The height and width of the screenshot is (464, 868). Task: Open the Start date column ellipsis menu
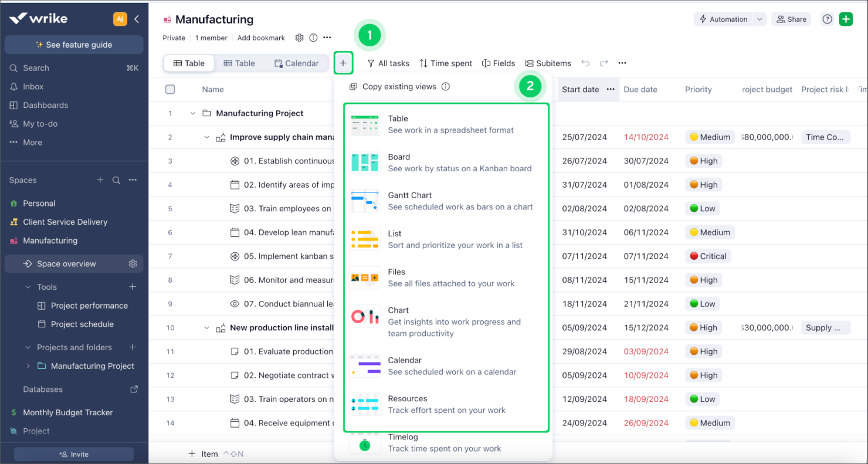point(610,89)
